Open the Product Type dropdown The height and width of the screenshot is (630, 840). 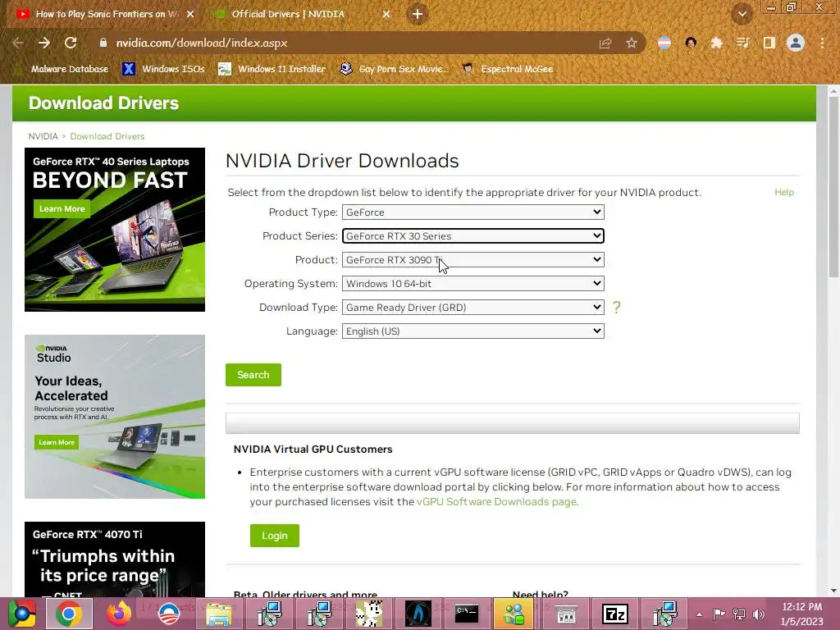(473, 212)
